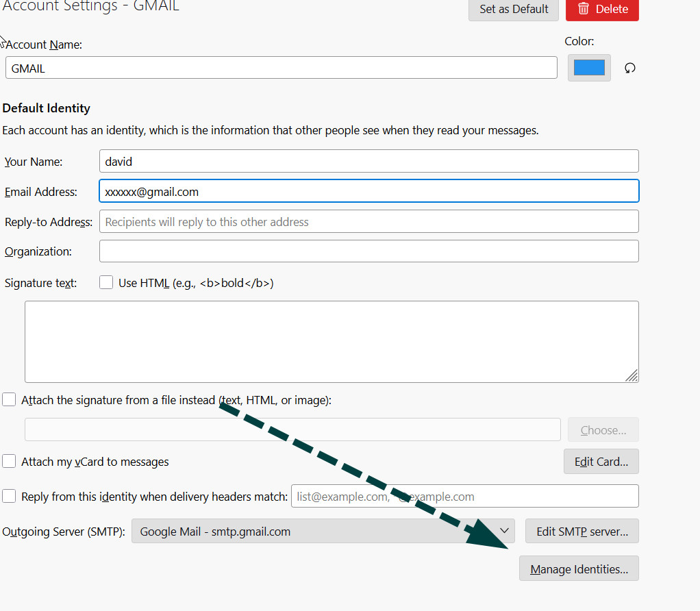The width and height of the screenshot is (700, 611).
Task: Click the Edit Card button
Action: [x=601, y=462]
